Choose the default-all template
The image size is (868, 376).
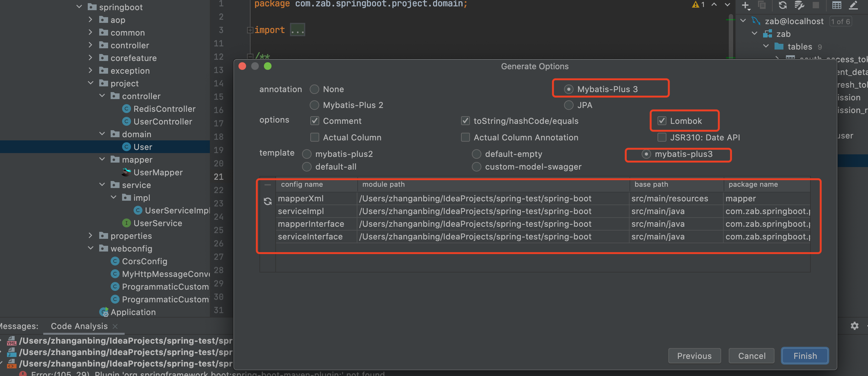[x=307, y=167]
